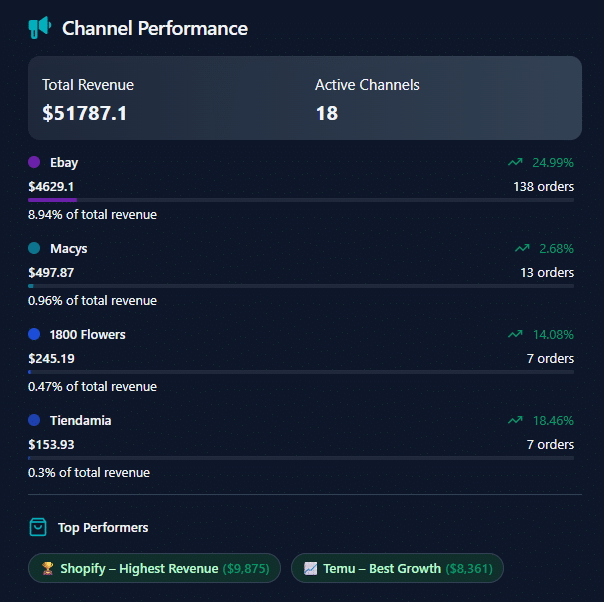604x602 pixels.
Task: Click the Ebay revenue $4629.1
Action: [x=51, y=186]
